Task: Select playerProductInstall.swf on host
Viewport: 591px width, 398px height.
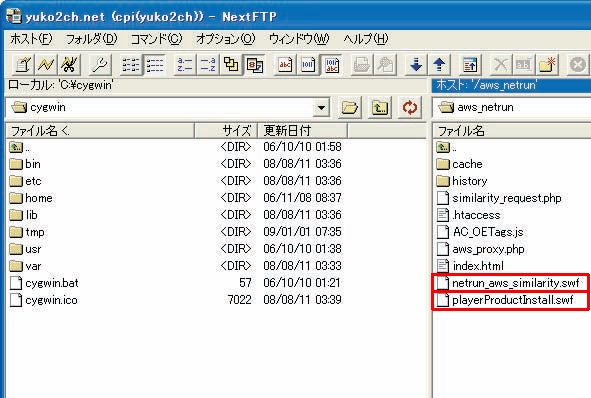Action: pyautogui.click(x=505, y=300)
